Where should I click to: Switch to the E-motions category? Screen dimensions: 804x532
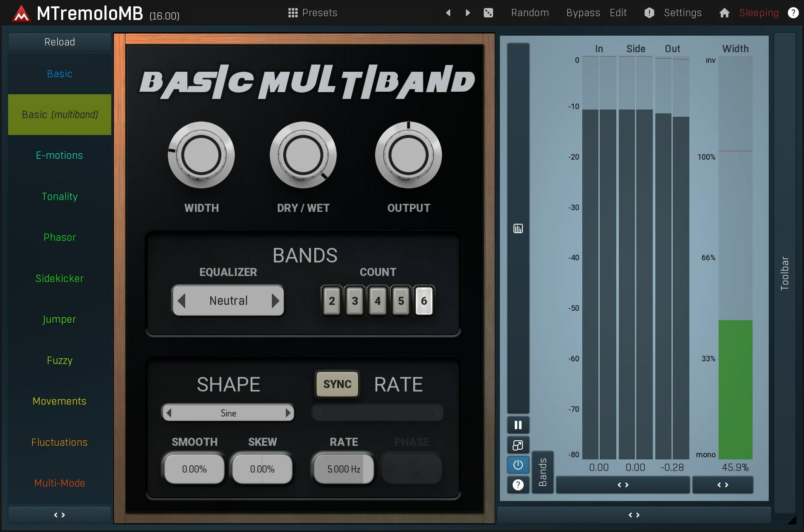59,155
